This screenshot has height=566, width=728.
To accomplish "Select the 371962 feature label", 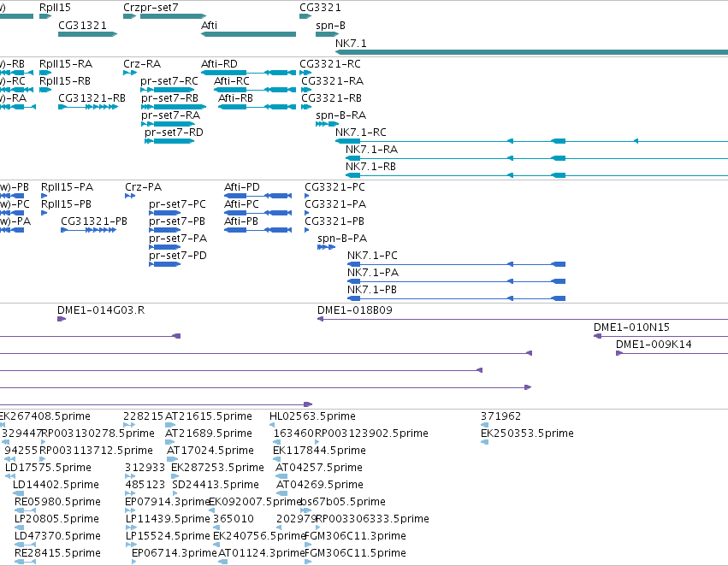I will point(501,416).
